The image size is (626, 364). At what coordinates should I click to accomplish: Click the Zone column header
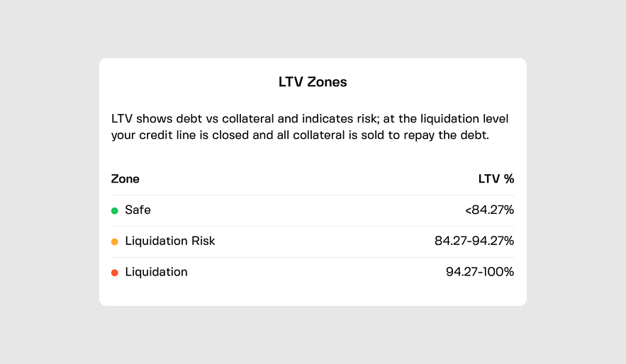[x=125, y=179]
